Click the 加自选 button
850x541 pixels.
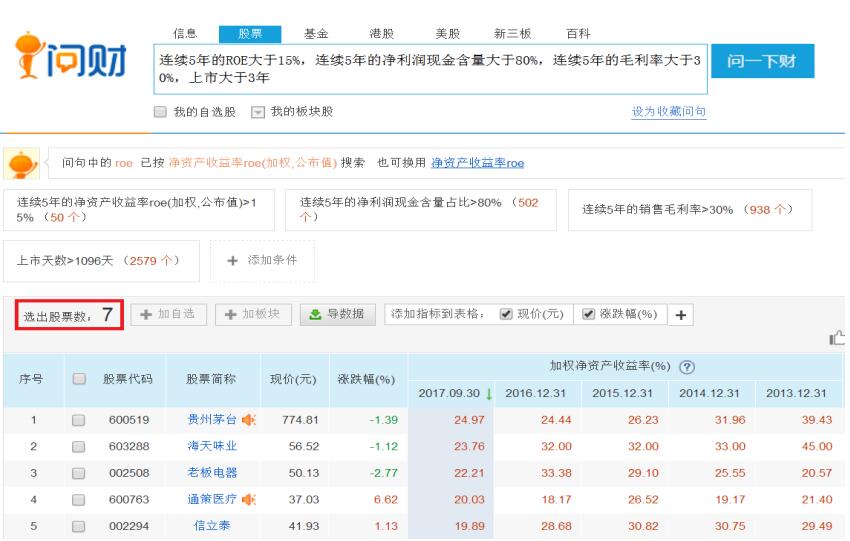[169, 314]
